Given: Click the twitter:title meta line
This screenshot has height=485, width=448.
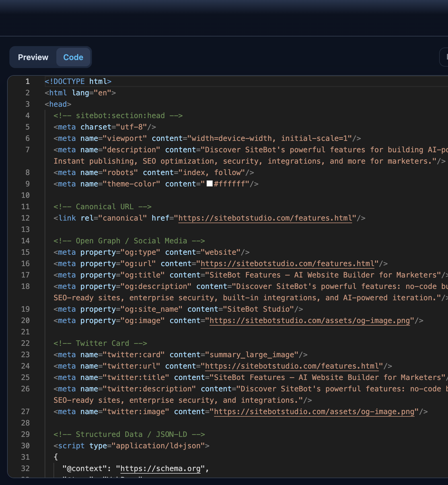Looking at the screenshot, I should point(251,377).
